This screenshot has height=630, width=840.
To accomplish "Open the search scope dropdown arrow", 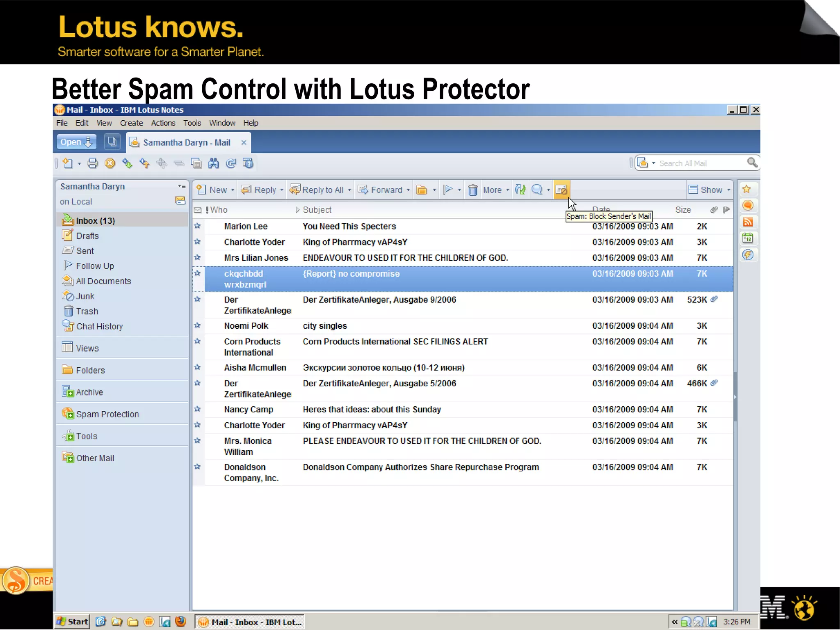I will coord(653,163).
